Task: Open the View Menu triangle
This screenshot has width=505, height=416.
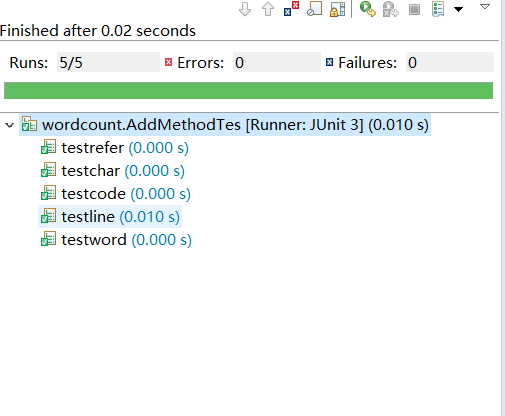Action: click(485, 6)
